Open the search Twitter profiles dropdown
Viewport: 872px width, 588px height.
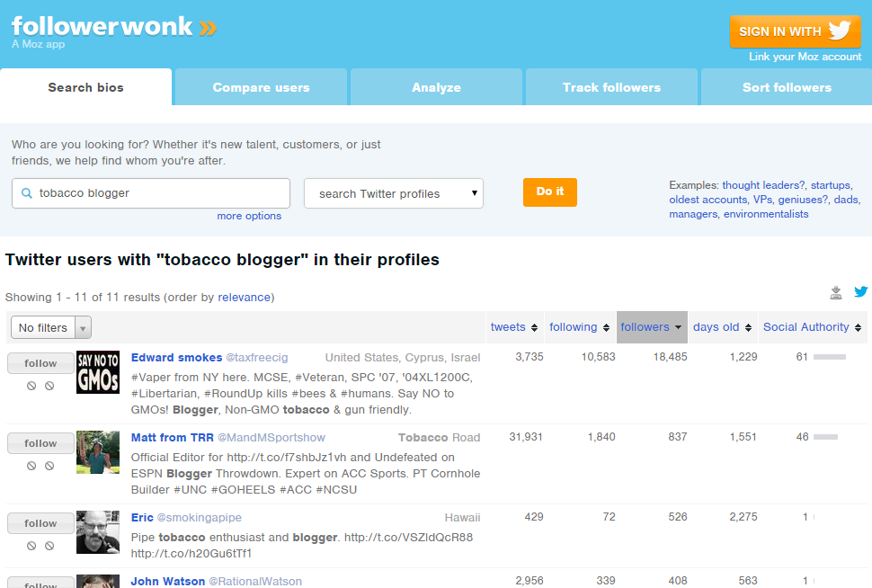pyautogui.click(x=393, y=193)
